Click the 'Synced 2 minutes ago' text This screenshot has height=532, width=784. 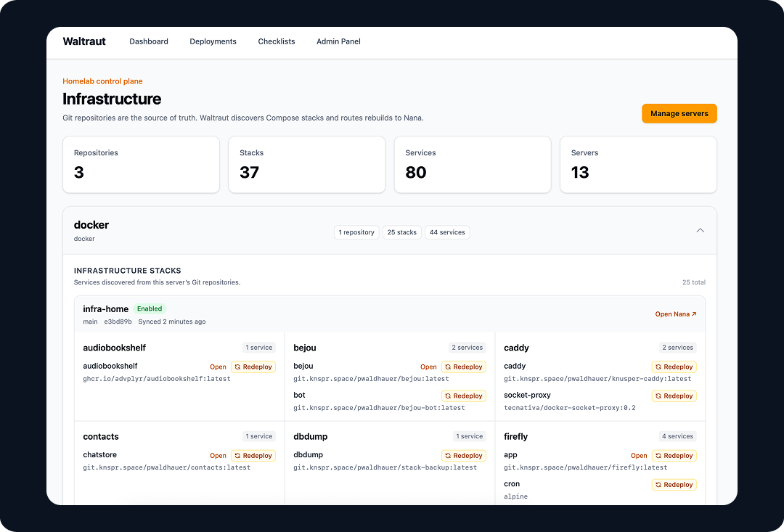tap(172, 322)
